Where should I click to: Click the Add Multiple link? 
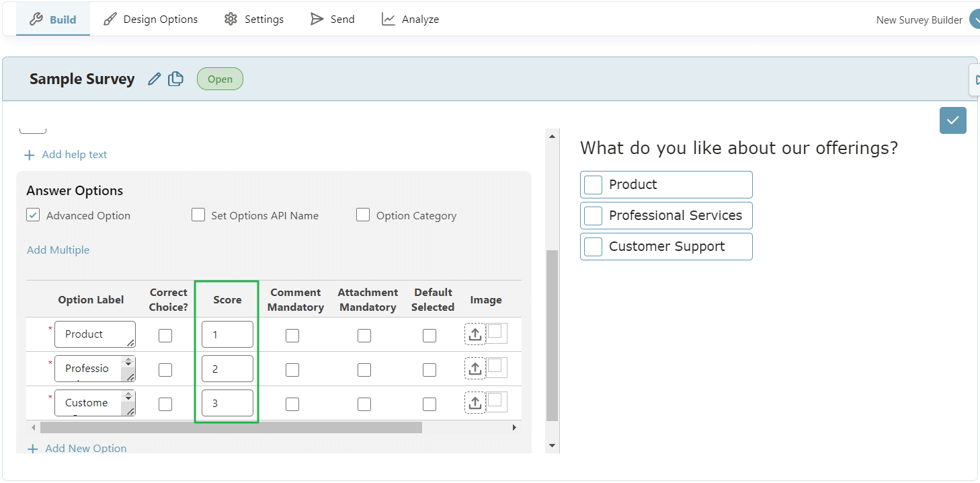coord(58,250)
